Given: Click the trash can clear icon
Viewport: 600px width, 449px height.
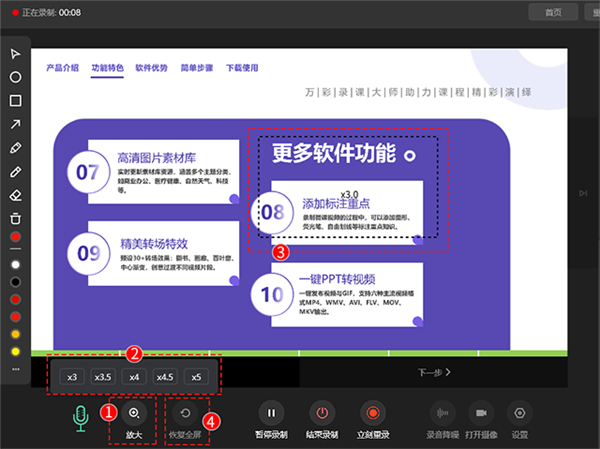Looking at the screenshot, I should click(x=16, y=217).
